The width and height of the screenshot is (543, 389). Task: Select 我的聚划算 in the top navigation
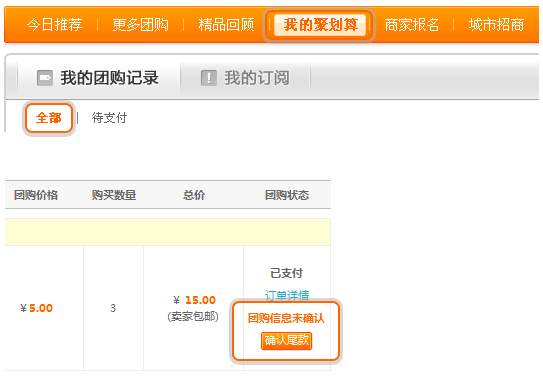[x=320, y=25]
